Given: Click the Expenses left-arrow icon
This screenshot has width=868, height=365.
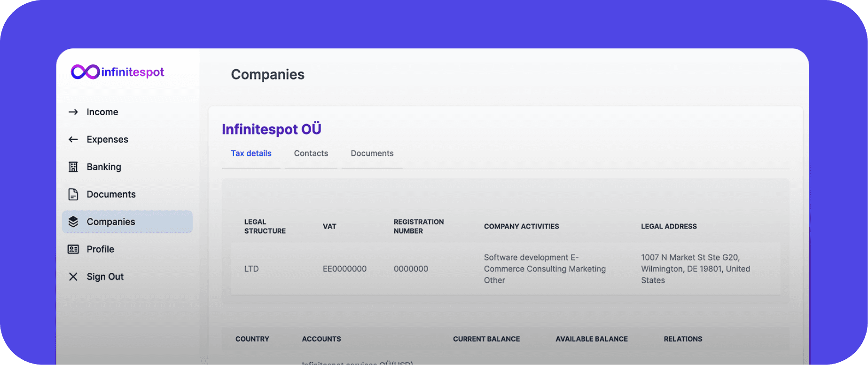Looking at the screenshot, I should (73, 139).
